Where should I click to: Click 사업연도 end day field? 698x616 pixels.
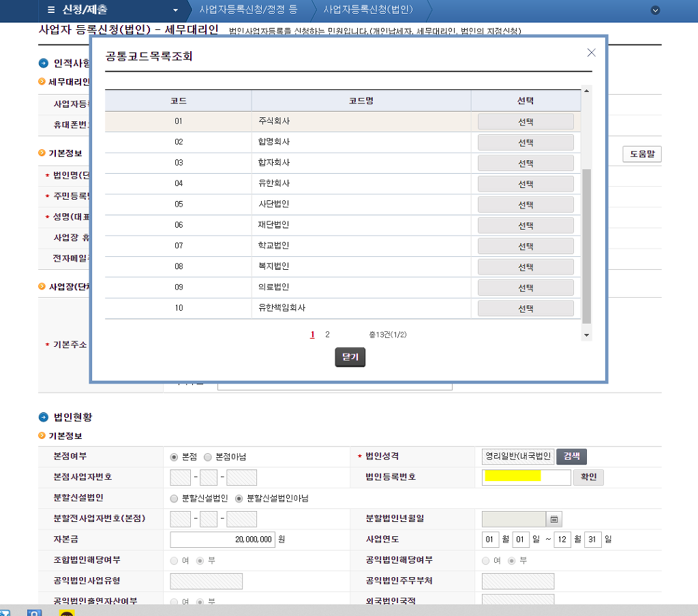coord(592,540)
